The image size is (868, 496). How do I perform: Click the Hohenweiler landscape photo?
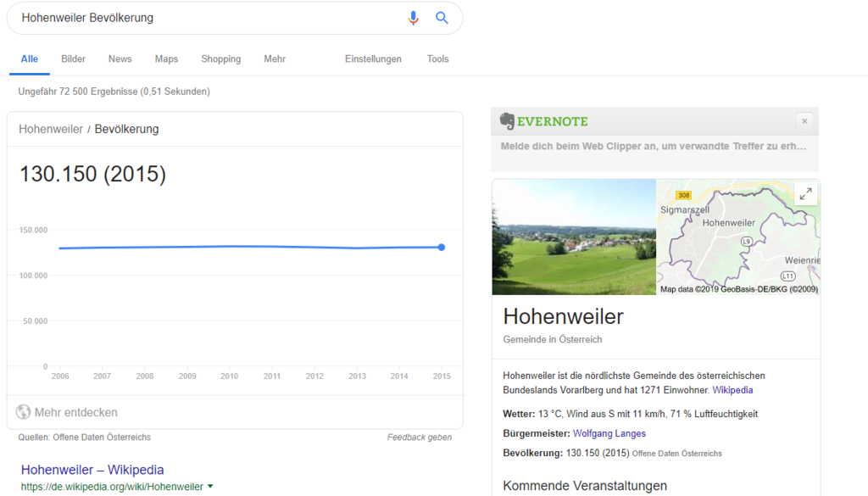(x=574, y=237)
